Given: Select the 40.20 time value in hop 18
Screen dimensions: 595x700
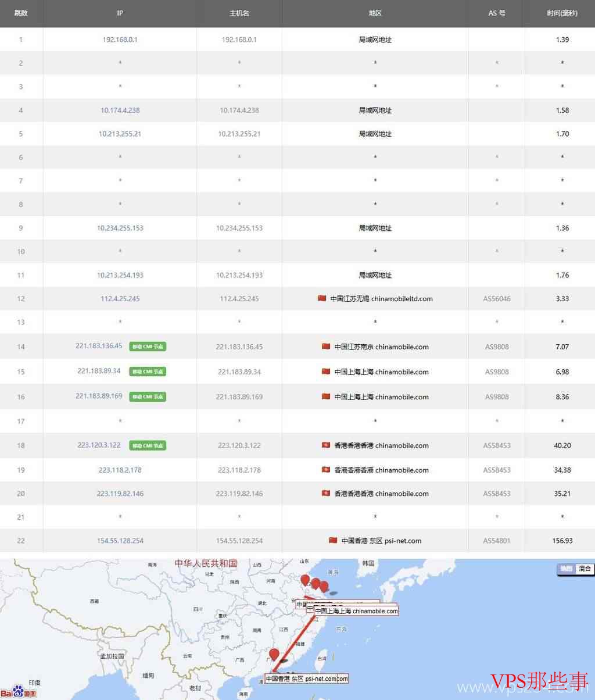Looking at the screenshot, I should (x=562, y=445).
